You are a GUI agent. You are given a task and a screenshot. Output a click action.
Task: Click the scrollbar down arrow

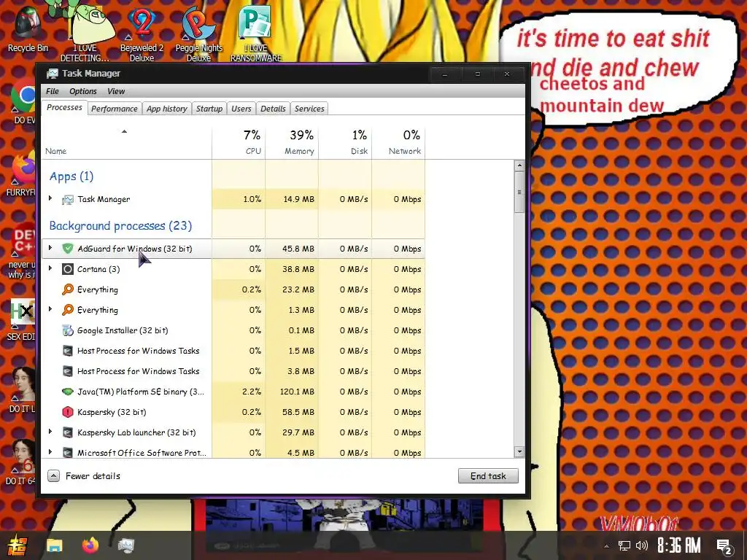coord(519,451)
